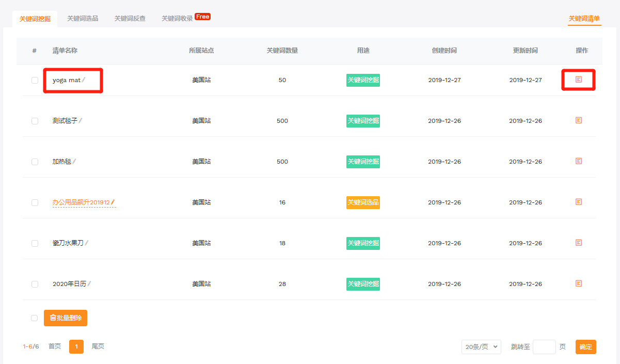Click the rename pencil beside 测试毯子
Screen dimensions: 620x364
(81, 120)
